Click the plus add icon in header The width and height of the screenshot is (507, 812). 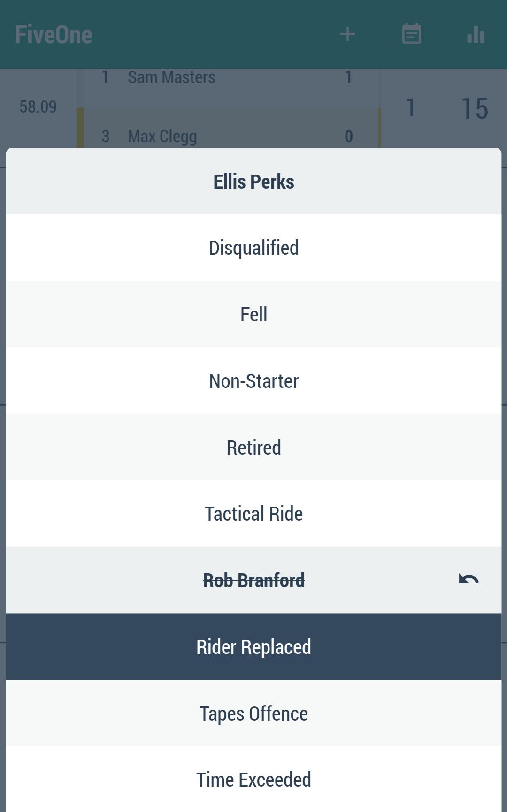347,34
